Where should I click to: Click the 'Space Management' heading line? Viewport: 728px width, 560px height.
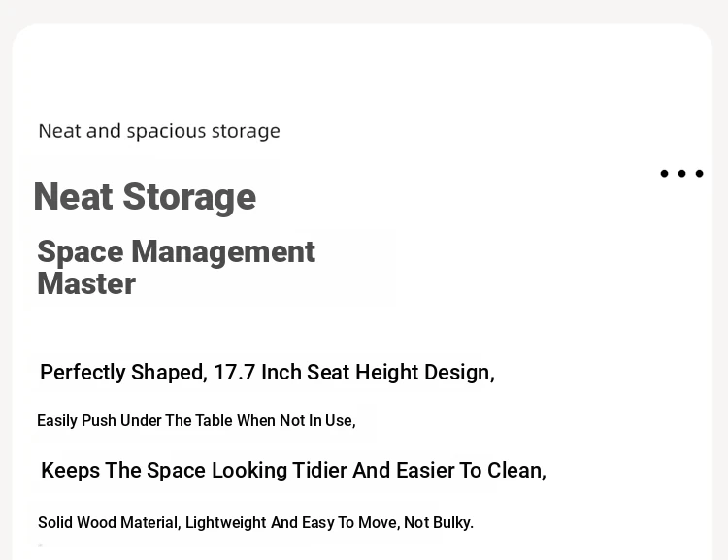tap(176, 253)
